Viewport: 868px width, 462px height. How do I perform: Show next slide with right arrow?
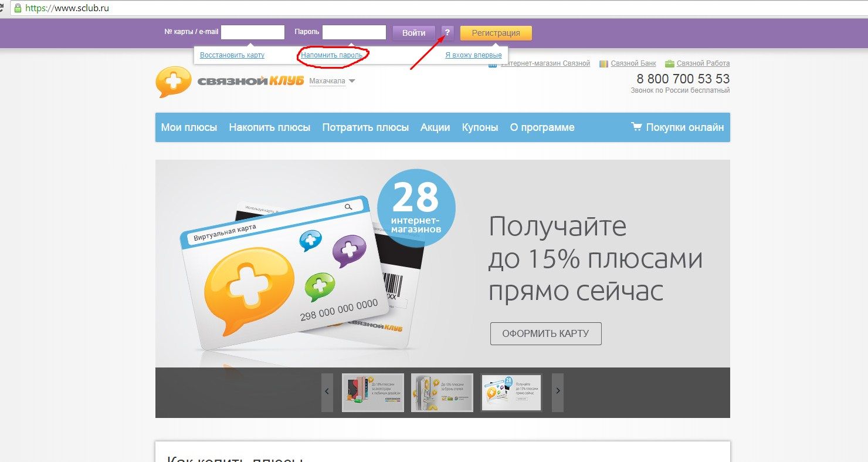pos(558,392)
